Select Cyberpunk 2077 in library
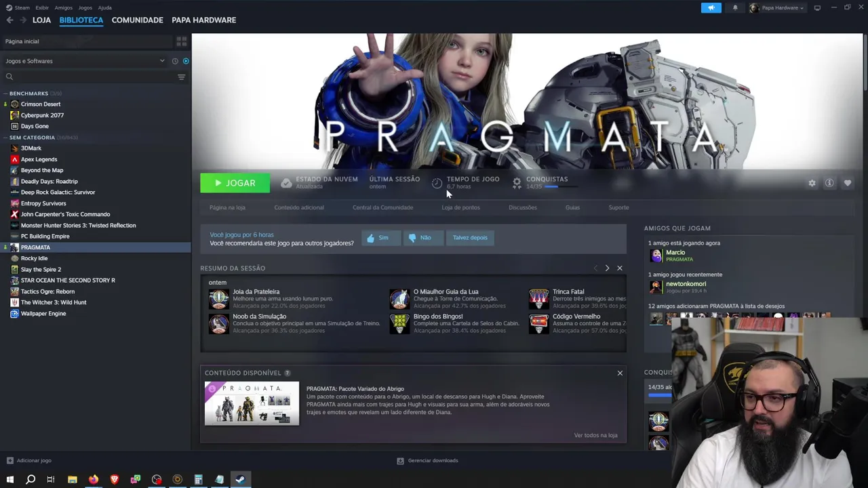 tap(42, 115)
